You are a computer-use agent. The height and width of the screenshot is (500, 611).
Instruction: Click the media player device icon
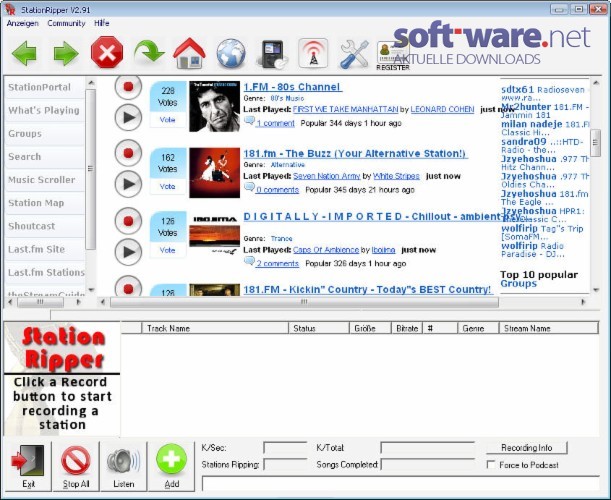click(272, 54)
